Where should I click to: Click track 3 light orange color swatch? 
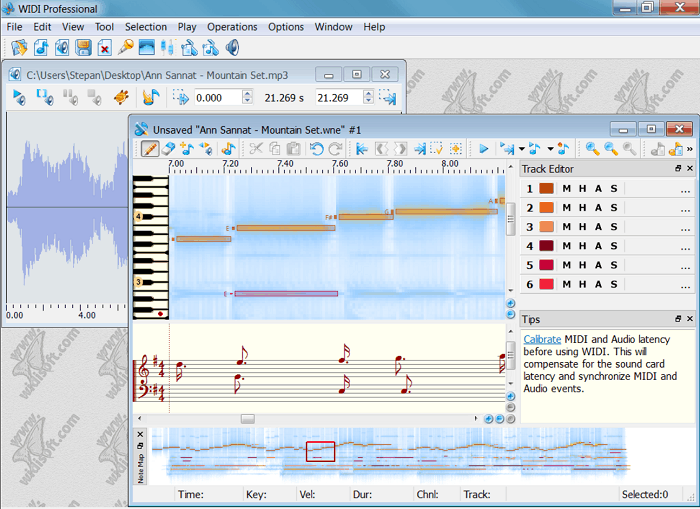tap(546, 227)
